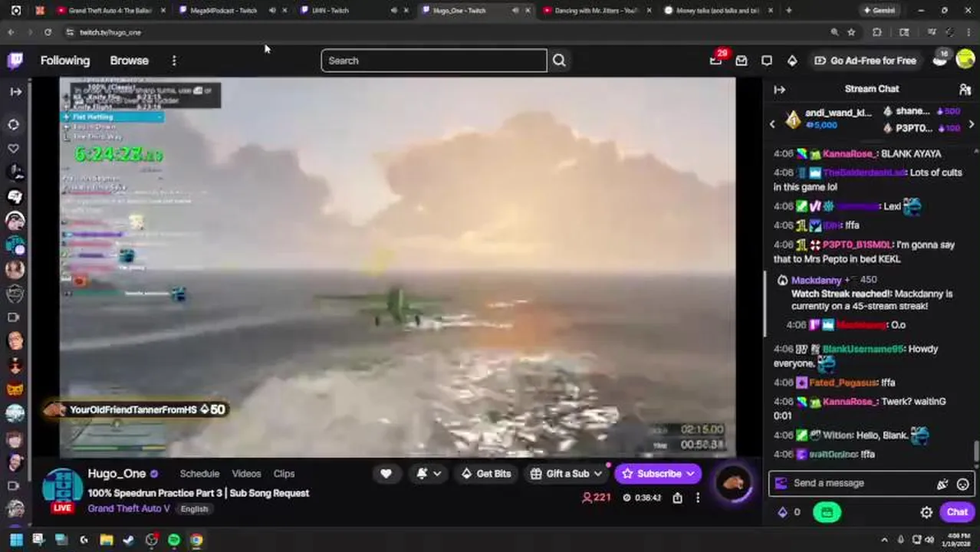Screen dimensions: 980x552
Task: Open the Clips tab of the channel
Action: pos(284,474)
